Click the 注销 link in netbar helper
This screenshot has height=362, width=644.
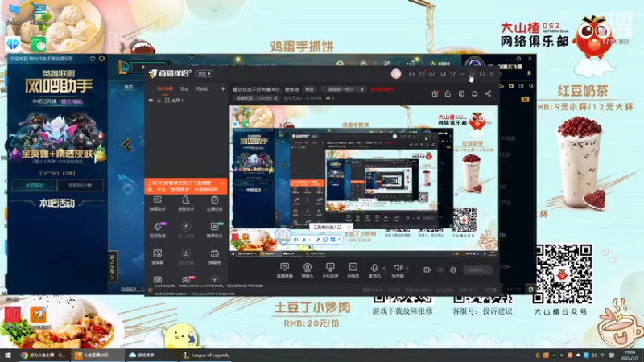[69, 173]
